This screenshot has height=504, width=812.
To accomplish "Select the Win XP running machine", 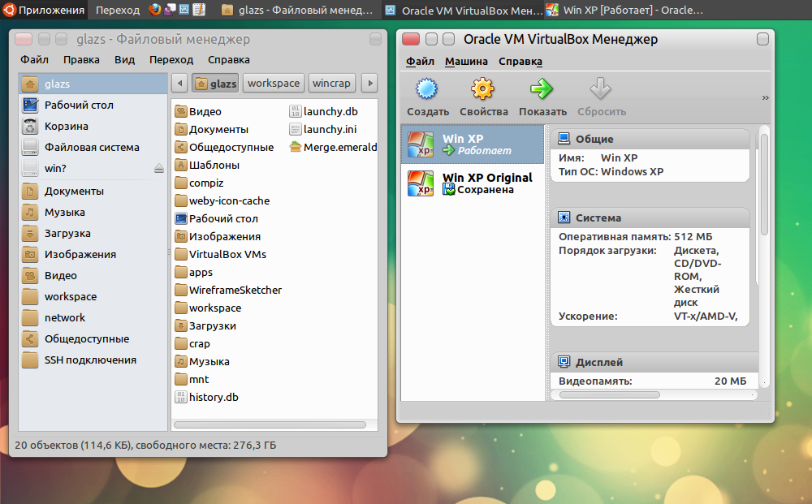I will tap(473, 144).
